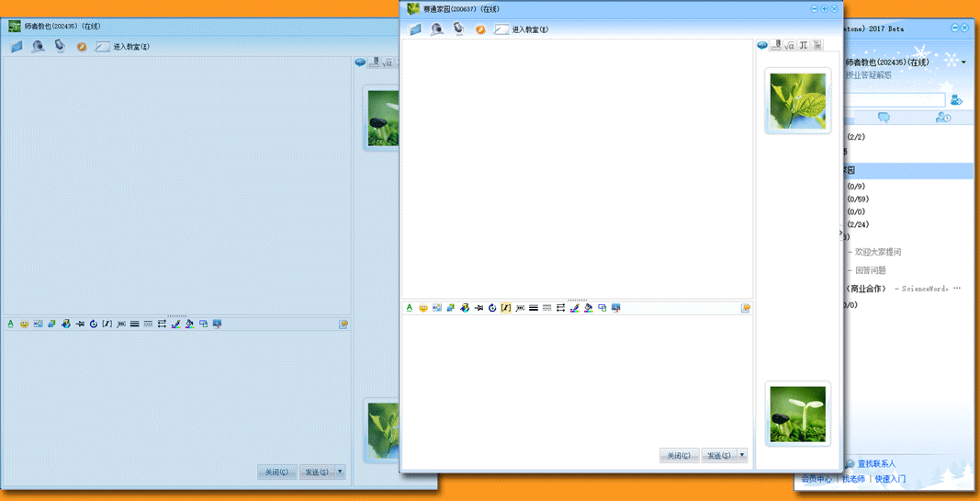Click the microphone voice chat icon in 赛通家园 window

(x=458, y=29)
